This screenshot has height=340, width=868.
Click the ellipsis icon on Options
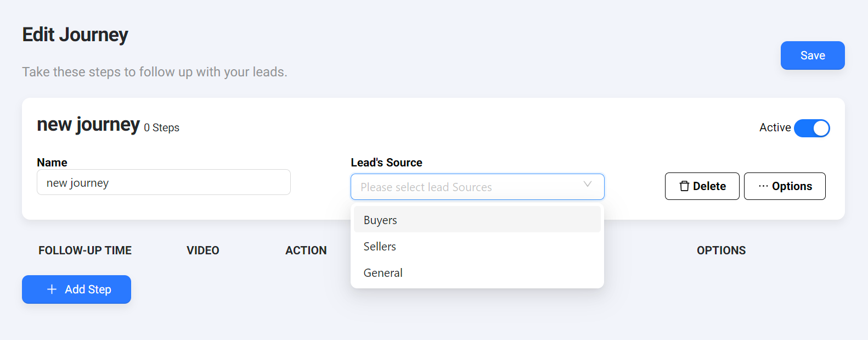point(763,186)
